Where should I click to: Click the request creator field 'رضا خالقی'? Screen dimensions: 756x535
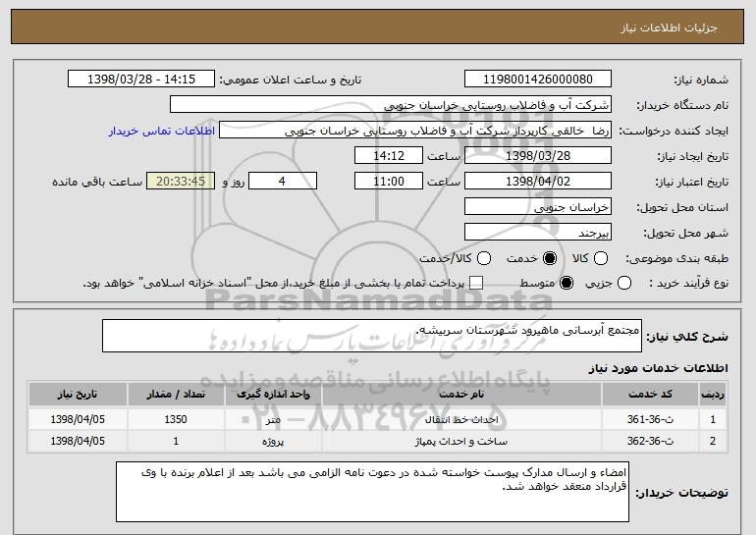(x=415, y=131)
